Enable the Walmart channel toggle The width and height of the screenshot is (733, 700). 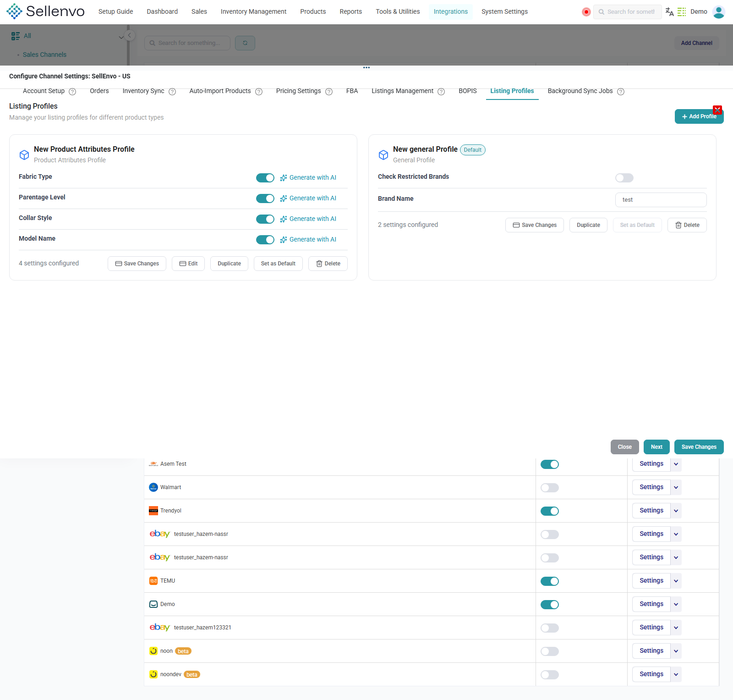click(x=550, y=488)
